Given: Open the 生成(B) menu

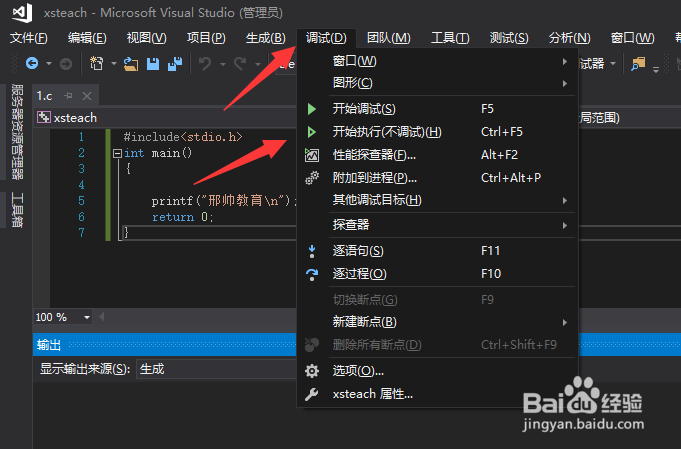Looking at the screenshot, I should pyautogui.click(x=266, y=38).
